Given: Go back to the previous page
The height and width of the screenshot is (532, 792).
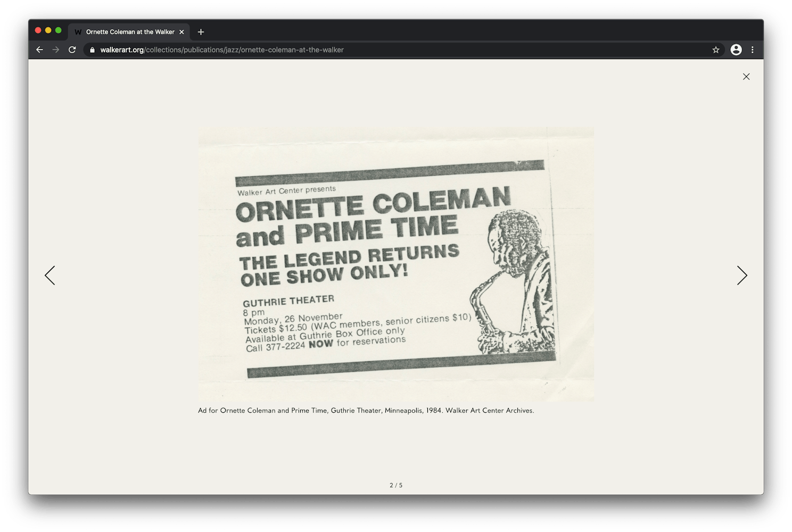Looking at the screenshot, I should click(x=39, y=49).
